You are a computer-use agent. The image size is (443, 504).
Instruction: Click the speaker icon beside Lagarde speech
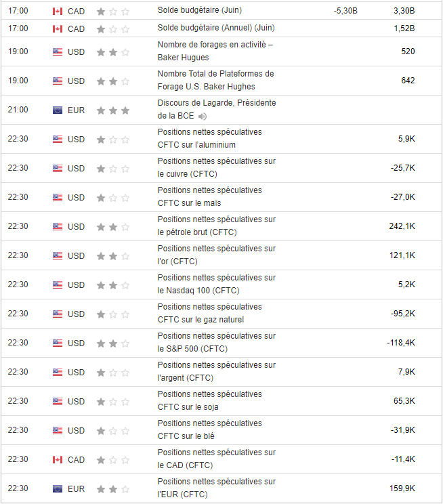click(203, 117)
